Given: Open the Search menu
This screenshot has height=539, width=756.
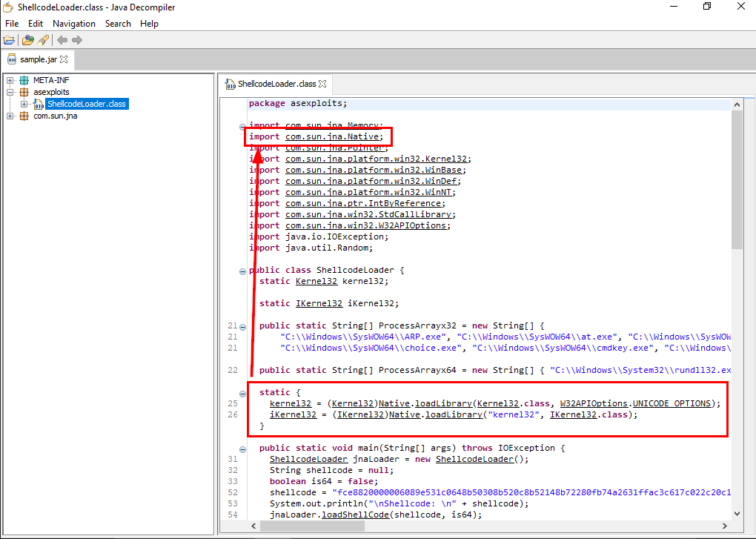Looking at the screenshot, I should (x=118, y=24).
